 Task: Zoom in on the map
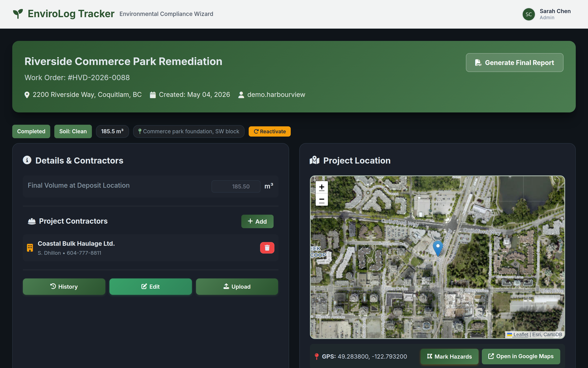point(321,187)
